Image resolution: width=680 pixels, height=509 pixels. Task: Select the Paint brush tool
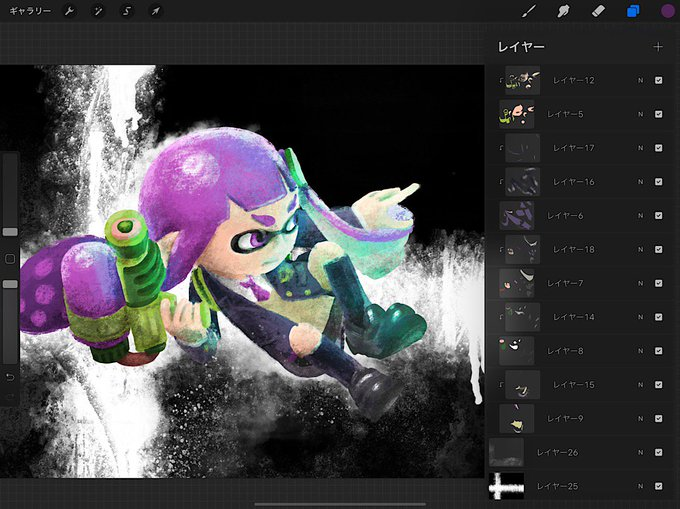tap(528, 11)
